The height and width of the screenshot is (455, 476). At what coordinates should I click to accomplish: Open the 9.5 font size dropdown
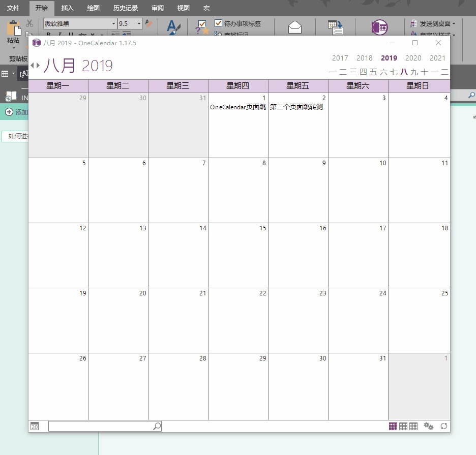(x=139, y=23)
